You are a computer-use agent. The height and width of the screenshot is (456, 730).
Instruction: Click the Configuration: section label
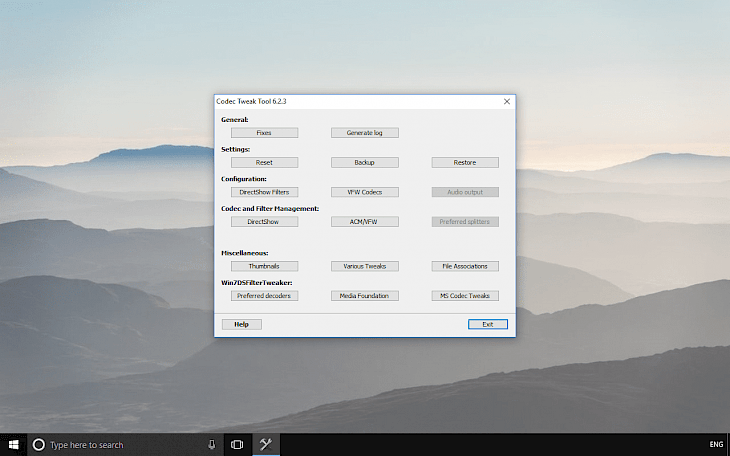[244, 179]
